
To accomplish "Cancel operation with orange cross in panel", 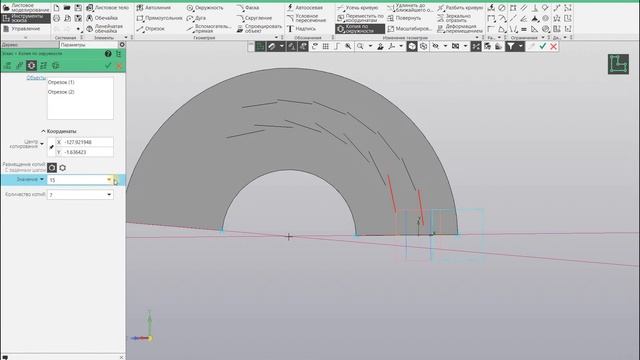I will tap(119, 66).
